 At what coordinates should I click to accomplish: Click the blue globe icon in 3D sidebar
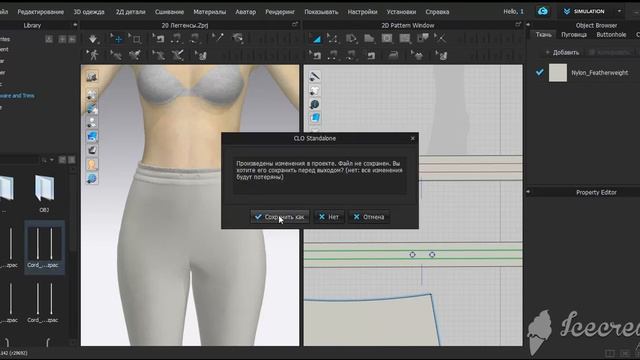(92, 178)
